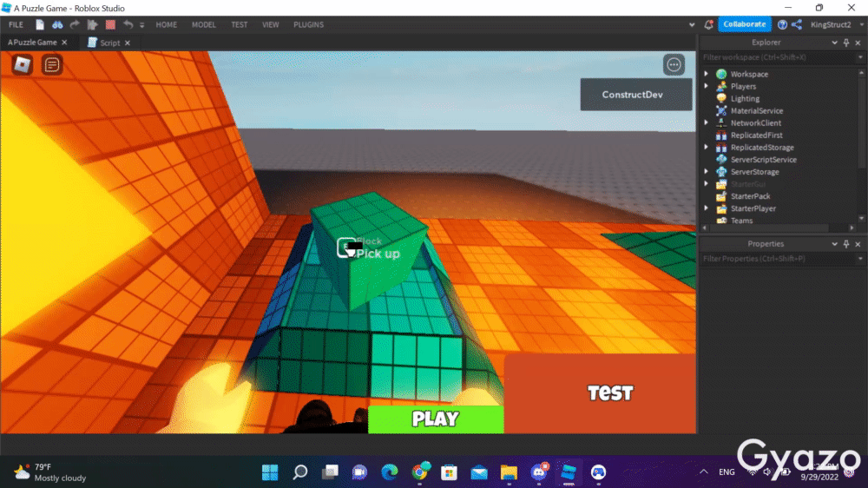Open the notifications bell icon
868x488 pixels.
point(708,24)
